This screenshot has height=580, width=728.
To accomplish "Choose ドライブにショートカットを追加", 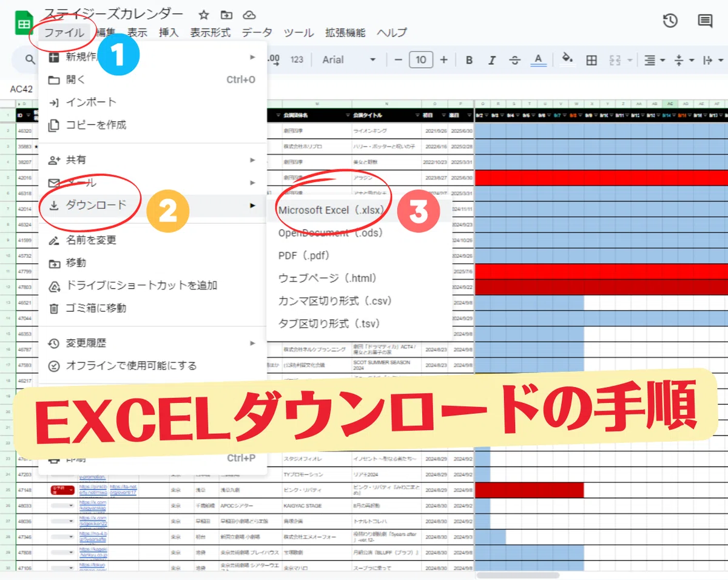I will coord(152,285).
